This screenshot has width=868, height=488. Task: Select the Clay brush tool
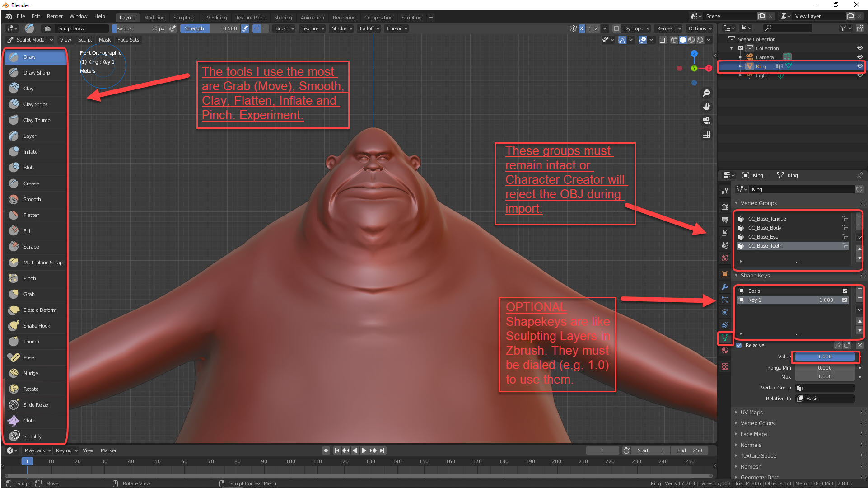[36, 89]
